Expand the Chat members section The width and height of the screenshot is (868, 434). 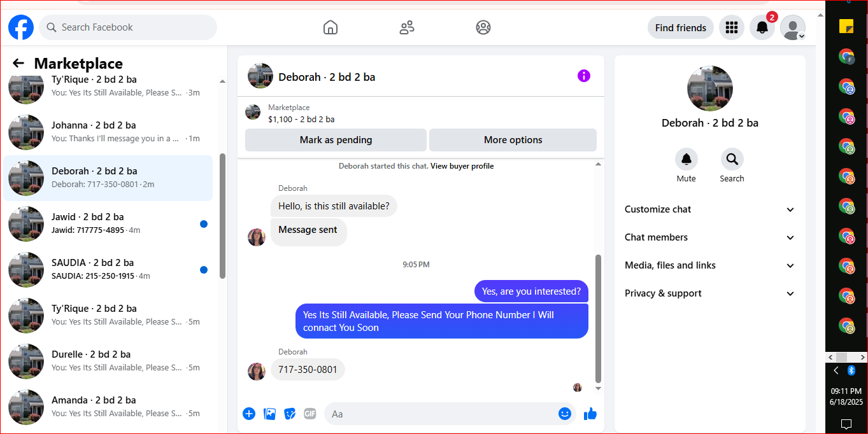(709, 237)
